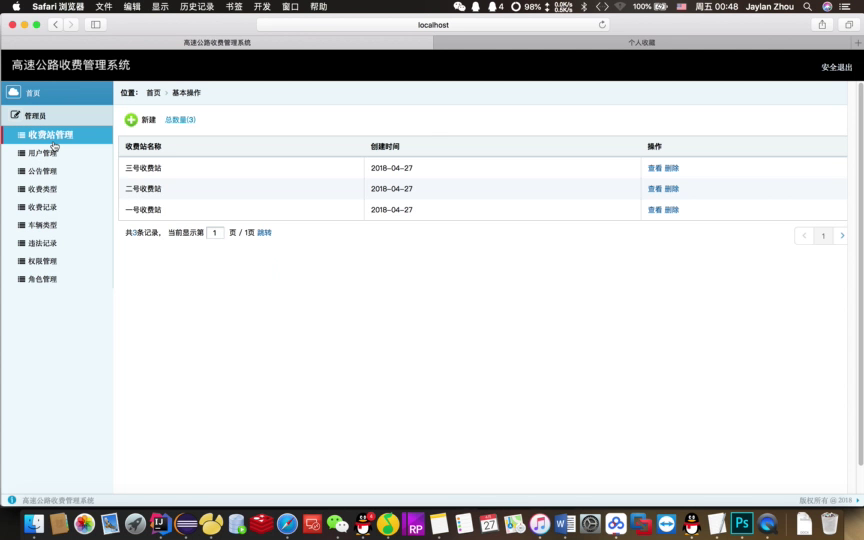The image size is (864, 540).
Task: Open 收费记录 in the sidebar
Action: click(x=42, y=207)
